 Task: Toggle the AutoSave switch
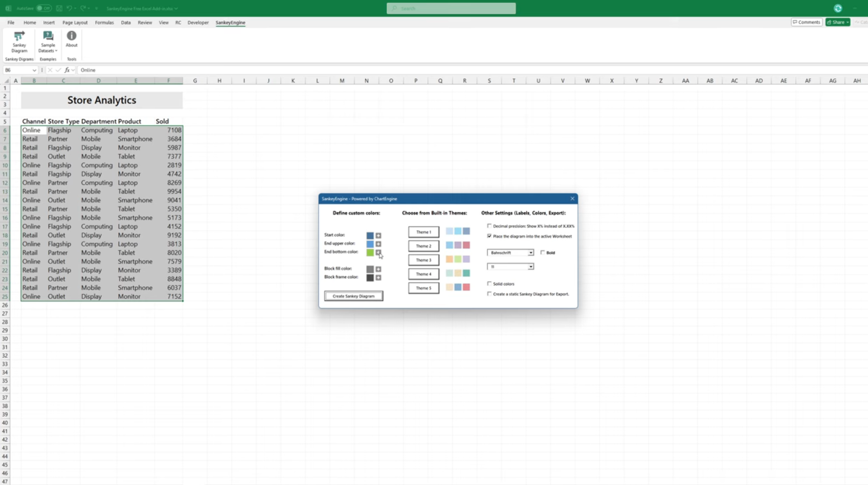43,8
